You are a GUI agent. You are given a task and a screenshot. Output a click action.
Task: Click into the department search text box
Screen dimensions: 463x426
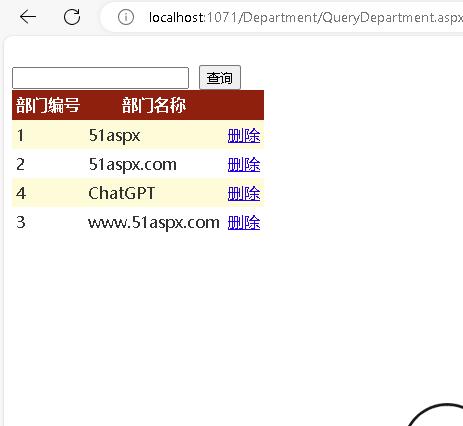coord(100,78)
